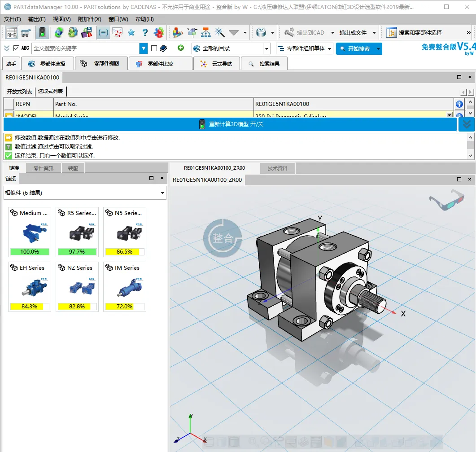The width and height of the screenshot is (476, 452).
Task: Toggle the (=) equals bracket toolbar icon
Action: click(103, 32)
